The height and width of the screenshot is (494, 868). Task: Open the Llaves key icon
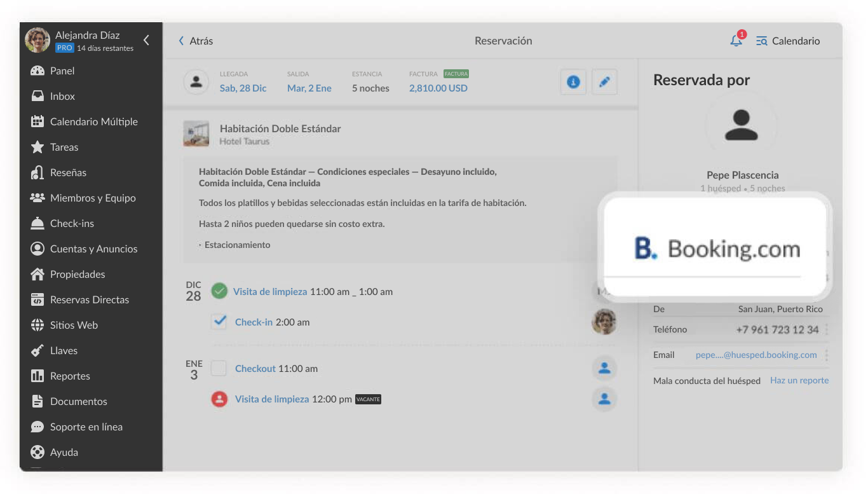click(37, 350)
